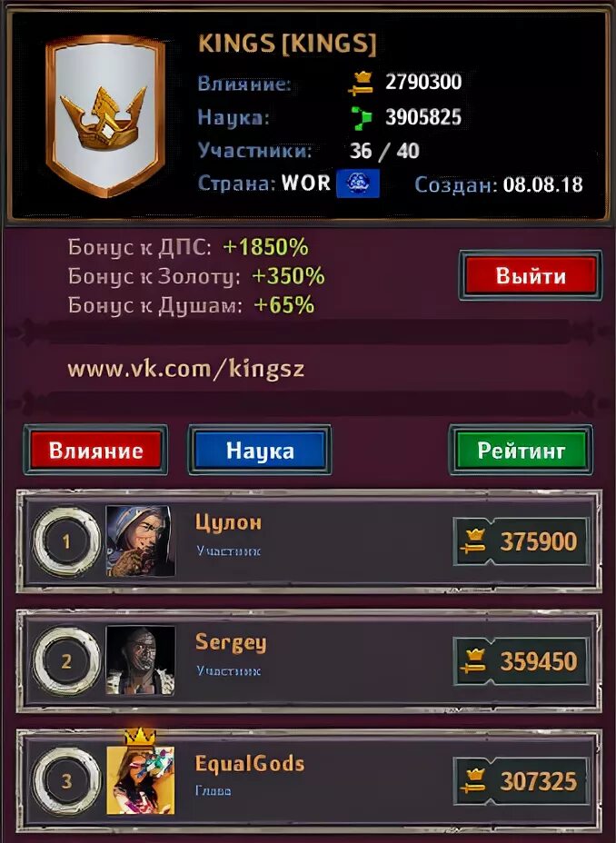This screenshot has height=843, width=616.
Task: Click the KINGS clan crown shield emblem
Action: 105,116
